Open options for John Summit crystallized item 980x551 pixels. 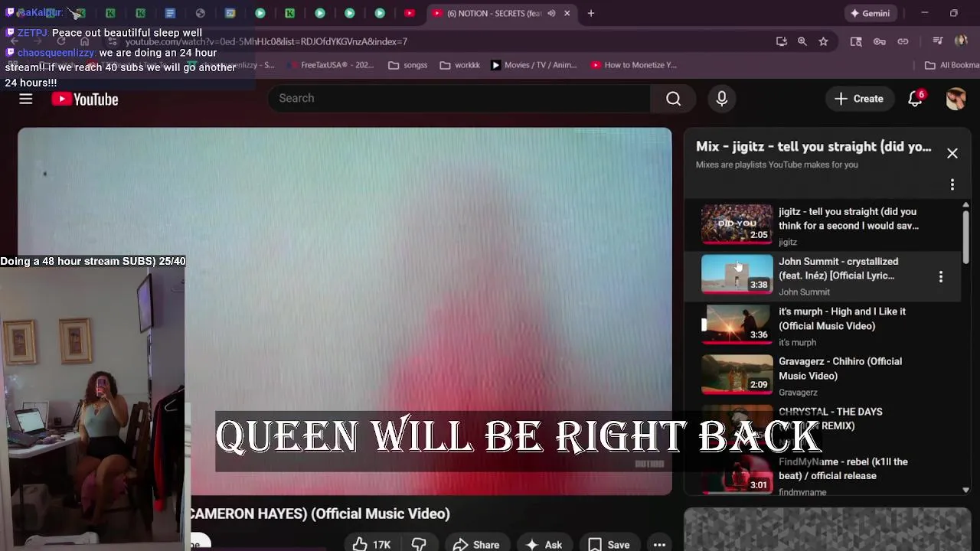click(x=941, y=276)
